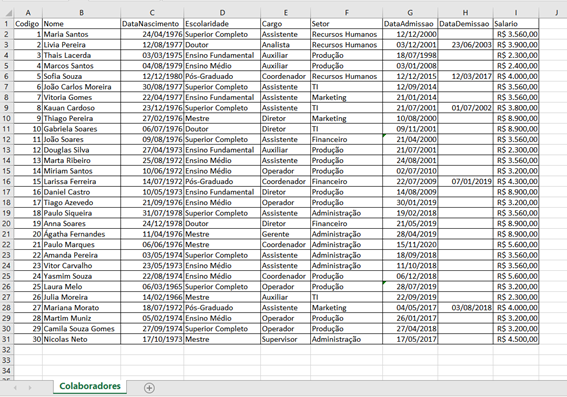Click the Codigo header cell
567x397 pixels.
[x=28, y=24]
